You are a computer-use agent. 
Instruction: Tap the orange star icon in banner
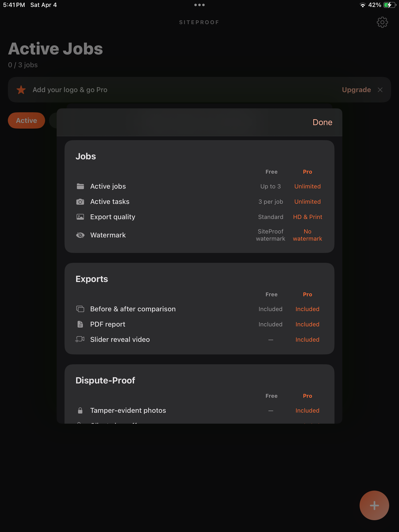21,90
